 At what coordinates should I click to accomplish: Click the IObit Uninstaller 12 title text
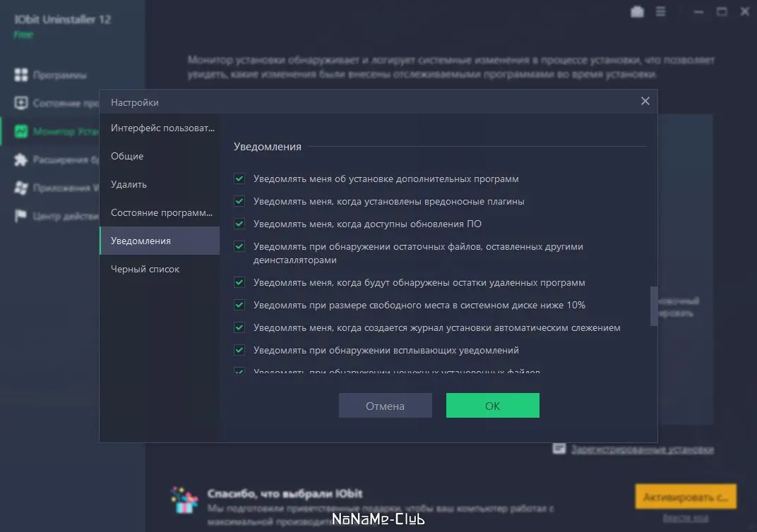pos(63,20)
